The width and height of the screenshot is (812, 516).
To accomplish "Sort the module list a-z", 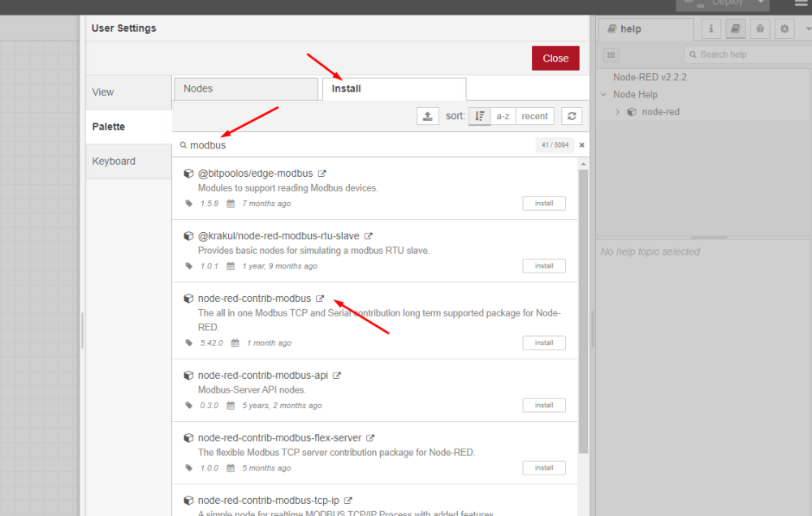I will pos(503,116).
